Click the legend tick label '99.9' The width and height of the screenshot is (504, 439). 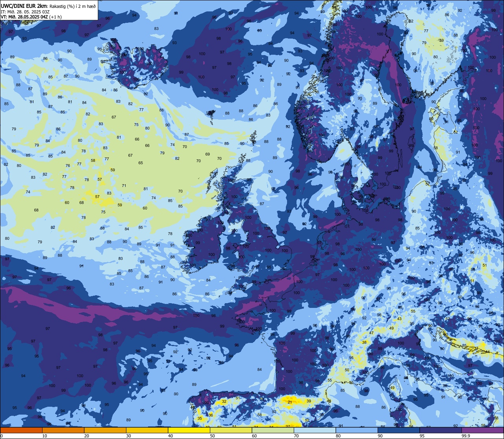466,436
